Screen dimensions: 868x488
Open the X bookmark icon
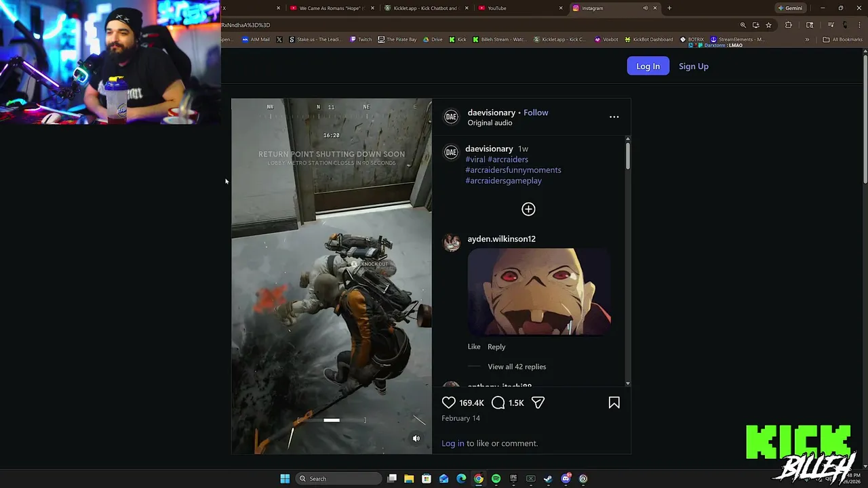pyautogui.click(x=279, y=39)
